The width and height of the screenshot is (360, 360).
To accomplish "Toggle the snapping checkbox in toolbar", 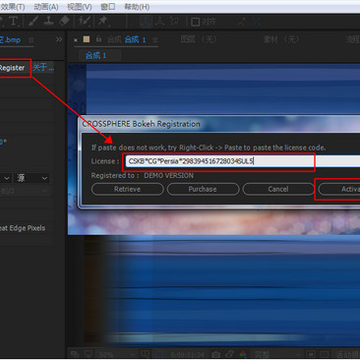I will pyautogui.click(x=195, y=22).
